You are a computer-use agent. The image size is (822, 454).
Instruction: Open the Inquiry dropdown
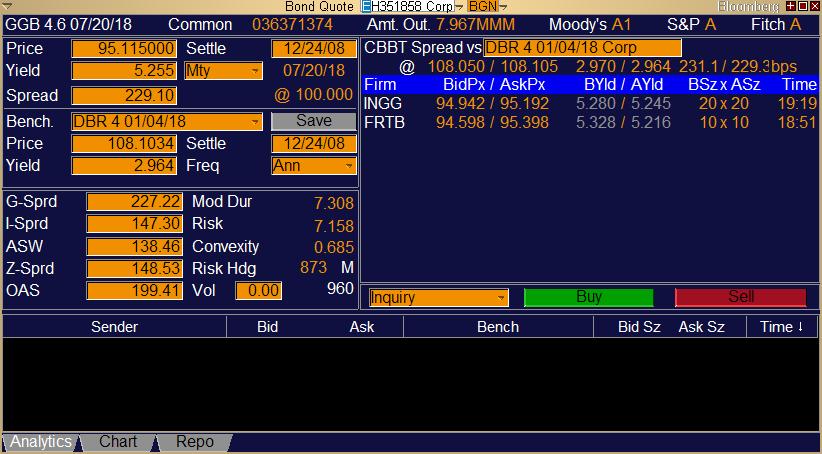tap(439, 298)
